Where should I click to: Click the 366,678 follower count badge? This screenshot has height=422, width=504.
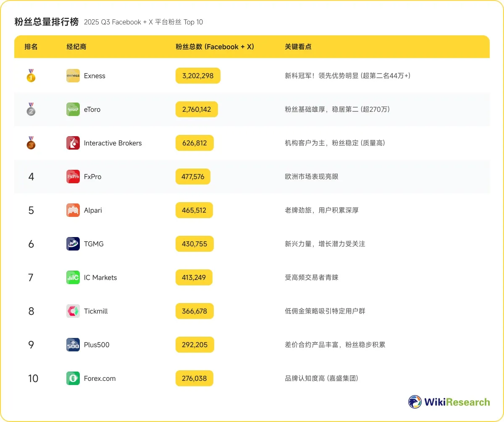(194, 311)
